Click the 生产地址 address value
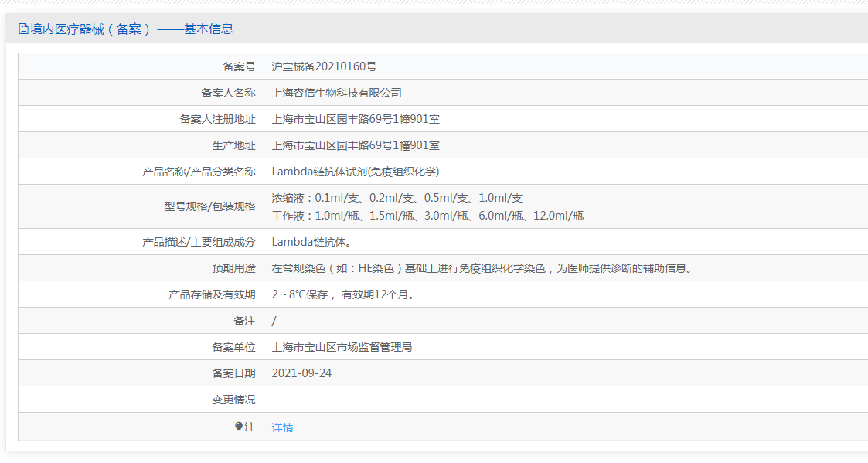Viewport: 868px width, 463px height. tap(356, 145)
